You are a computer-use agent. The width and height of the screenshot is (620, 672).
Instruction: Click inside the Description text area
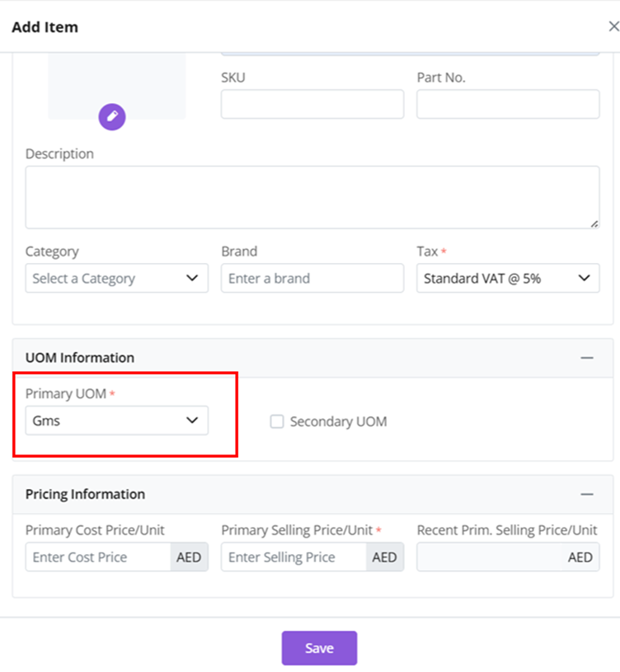click(312, 197)
